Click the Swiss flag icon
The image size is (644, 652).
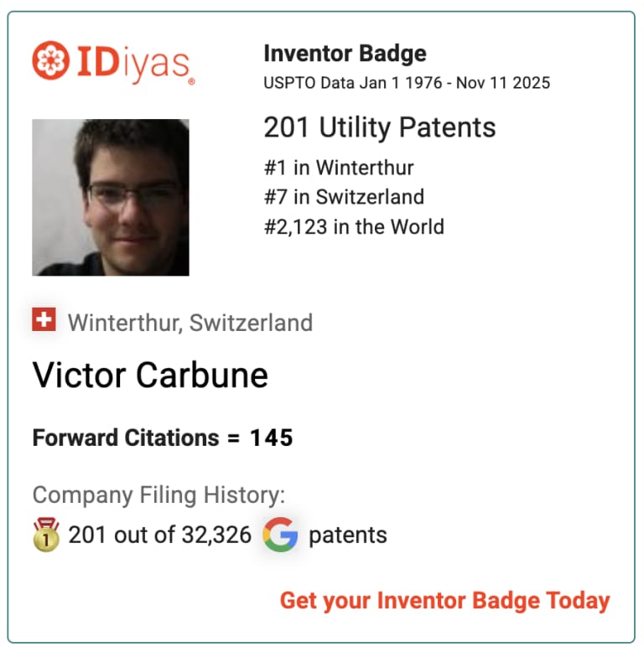[44, 319]
